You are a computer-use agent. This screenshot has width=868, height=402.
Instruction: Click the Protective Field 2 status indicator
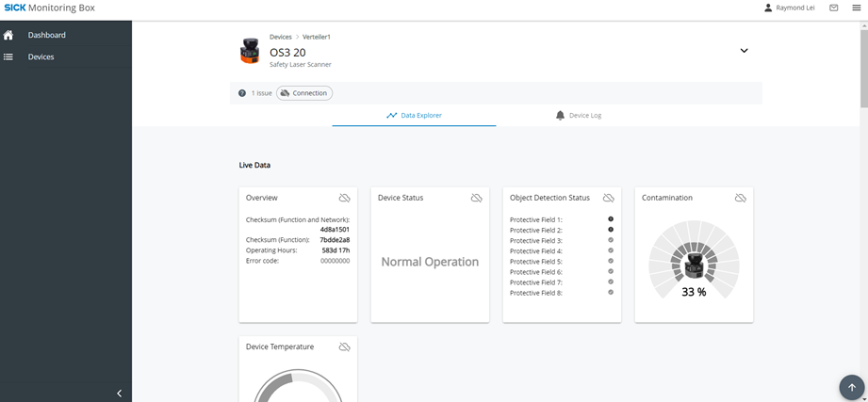pos(611,230)
